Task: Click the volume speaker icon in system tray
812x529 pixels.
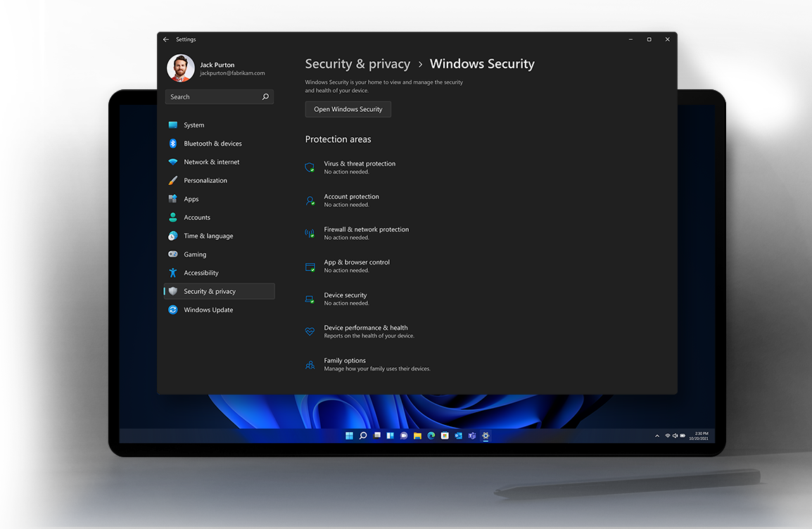Action: tap(675, 436)
